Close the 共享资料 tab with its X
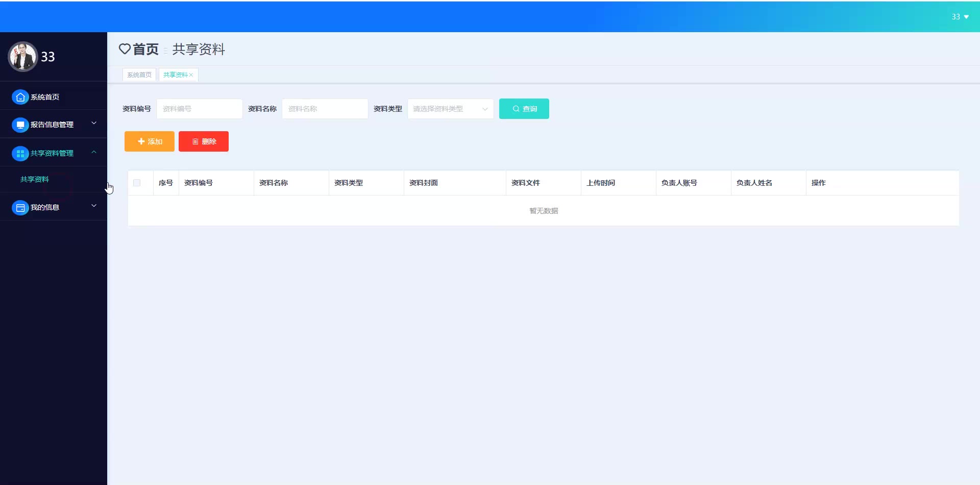Screen dimensions: 980x485 [x=191, y=75]
